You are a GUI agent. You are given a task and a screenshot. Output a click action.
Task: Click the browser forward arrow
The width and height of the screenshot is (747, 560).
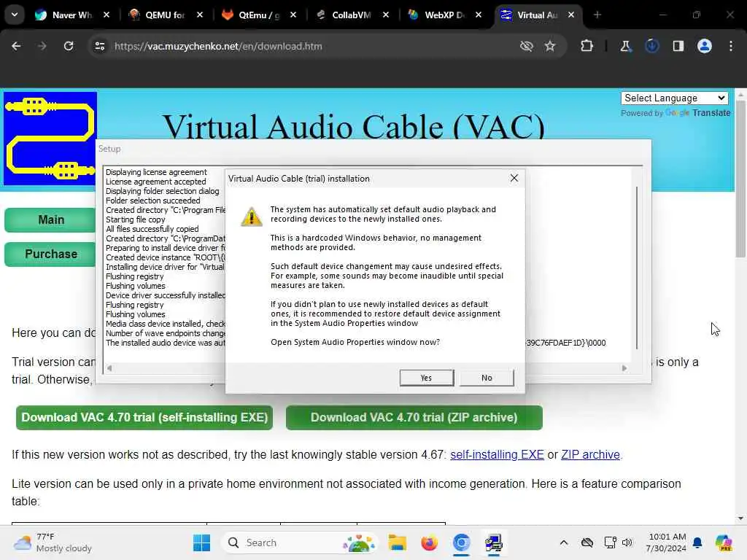[x=42, y=46]
